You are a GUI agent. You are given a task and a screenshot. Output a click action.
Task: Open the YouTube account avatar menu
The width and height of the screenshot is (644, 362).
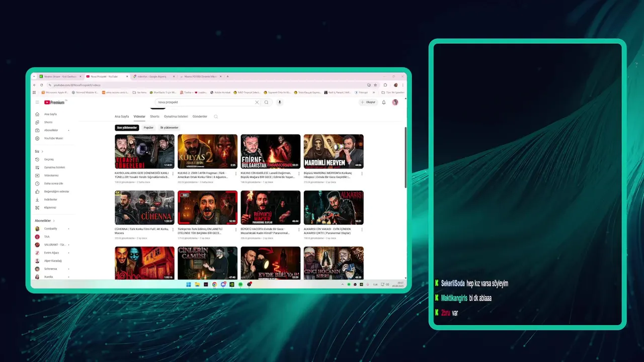pos(395,102)
